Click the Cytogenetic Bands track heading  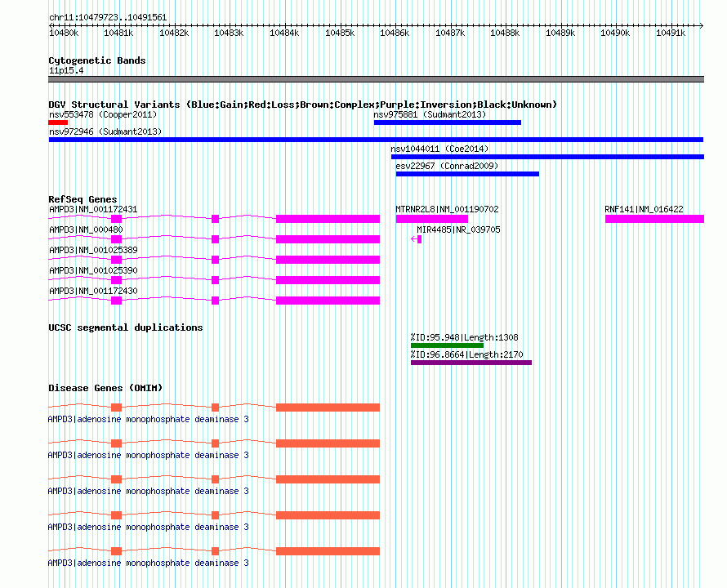click(97, 60)
